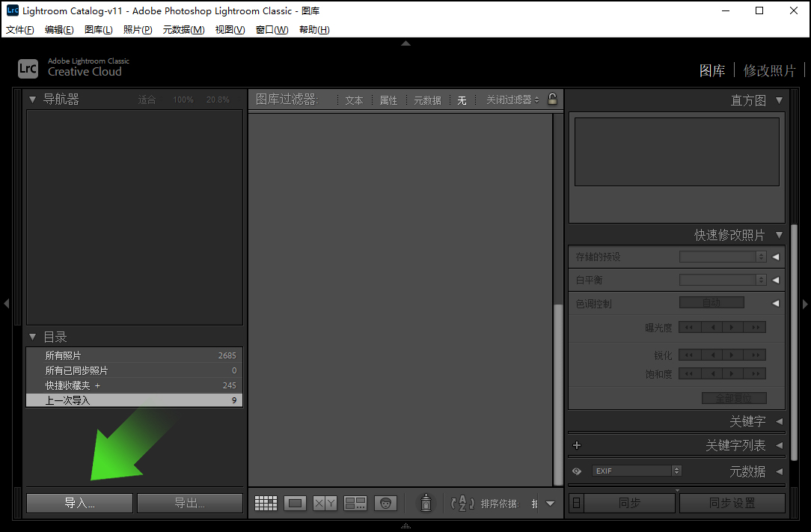The image size is (811, 532).
Task: Open Survey view icon
Action: coord(355,504)
